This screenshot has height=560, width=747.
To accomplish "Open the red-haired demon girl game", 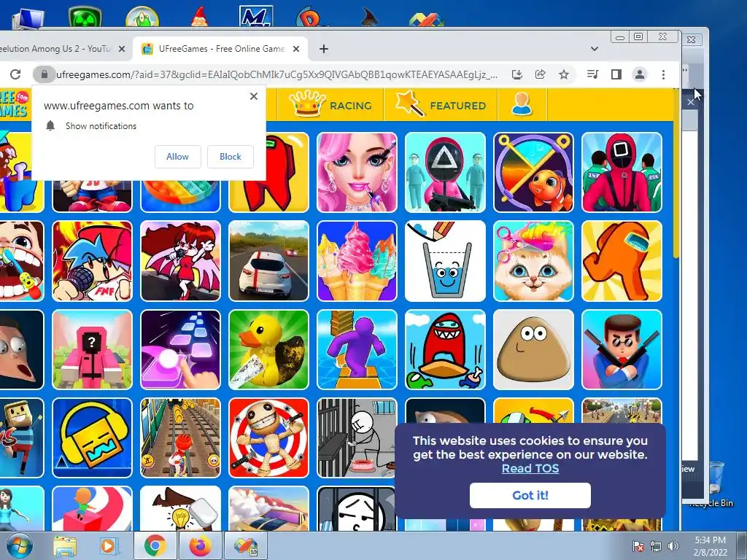I will [181, 261].
